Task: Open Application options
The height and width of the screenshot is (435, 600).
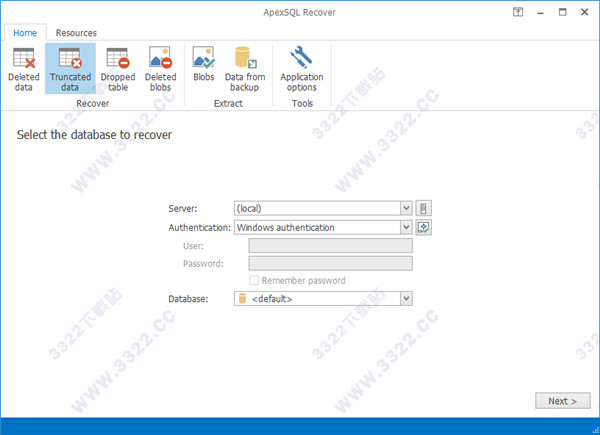Action: 302,69
